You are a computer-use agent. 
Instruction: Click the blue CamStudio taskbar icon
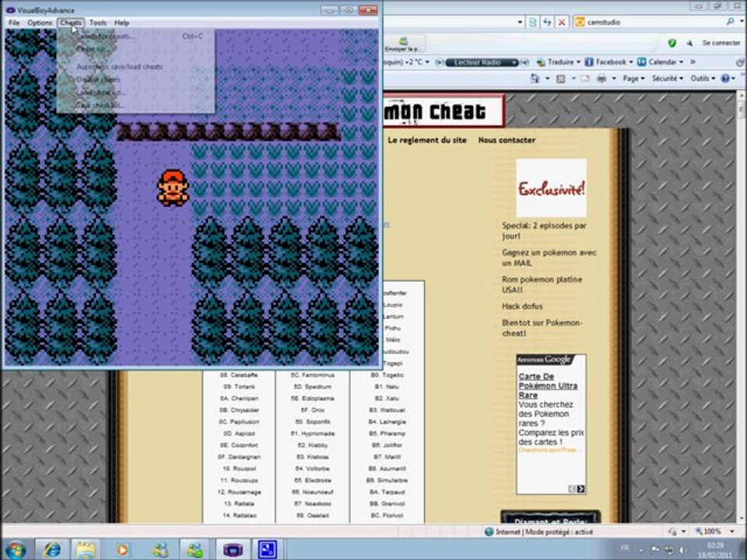point(267,550)
